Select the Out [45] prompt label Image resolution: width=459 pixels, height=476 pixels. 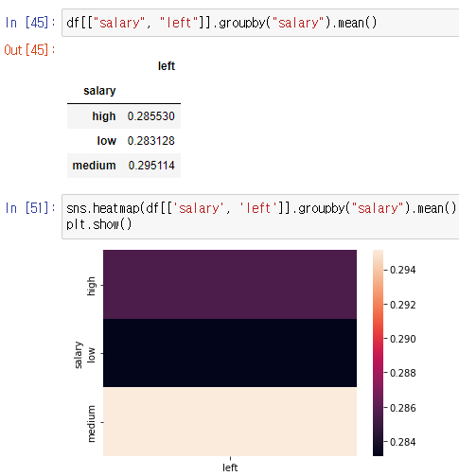click(x=29, y=50)
